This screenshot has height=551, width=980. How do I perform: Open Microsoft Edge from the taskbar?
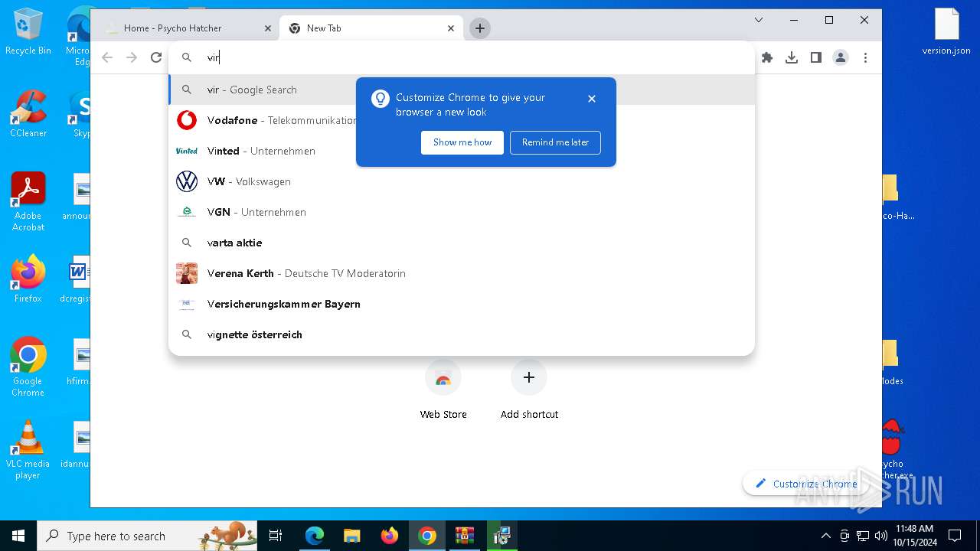[x=315, y=536]
